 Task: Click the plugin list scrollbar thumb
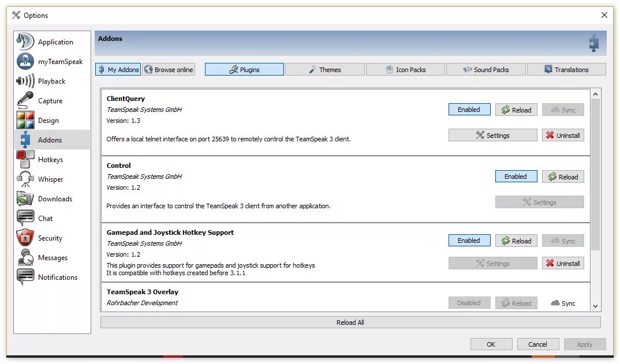click(x=595, y=174)
